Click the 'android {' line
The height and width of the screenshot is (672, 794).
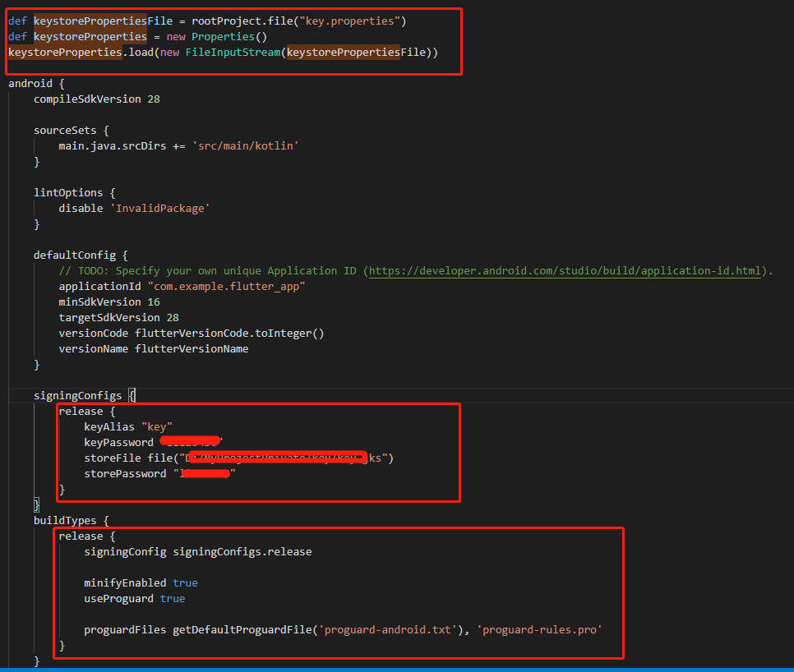point(36,84)
